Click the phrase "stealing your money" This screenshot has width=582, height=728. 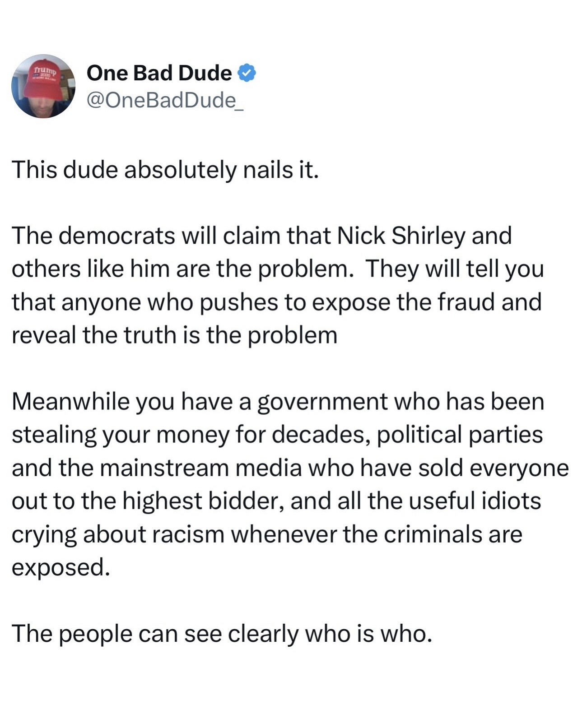coord(121,435)
